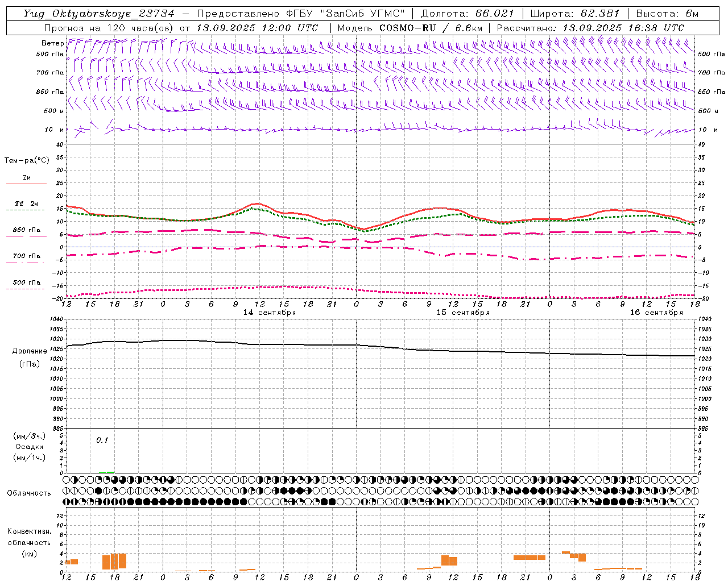Image resolution: width=728 pixels, height=582 pixels.
Task: Click the latitude value Широта: 62.381
Action: tap(575, 14)
